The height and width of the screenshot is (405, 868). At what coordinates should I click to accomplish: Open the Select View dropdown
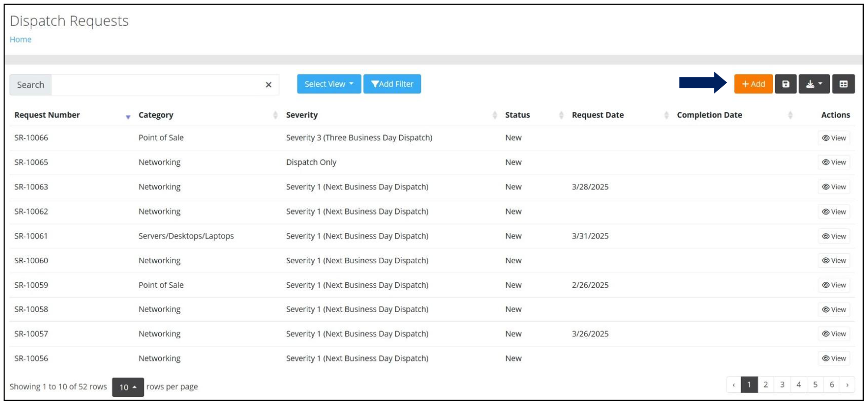pyautogui.click(x=329, y=84)
